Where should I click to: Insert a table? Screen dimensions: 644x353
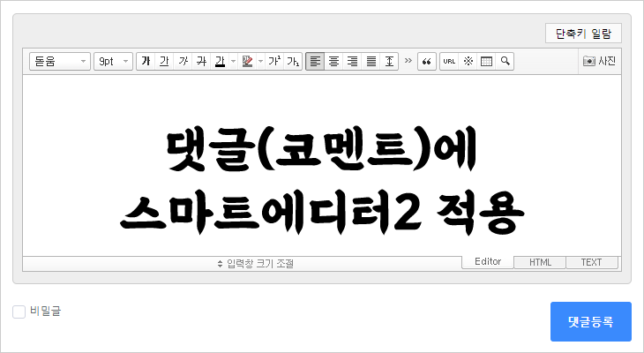coord(486,62)
